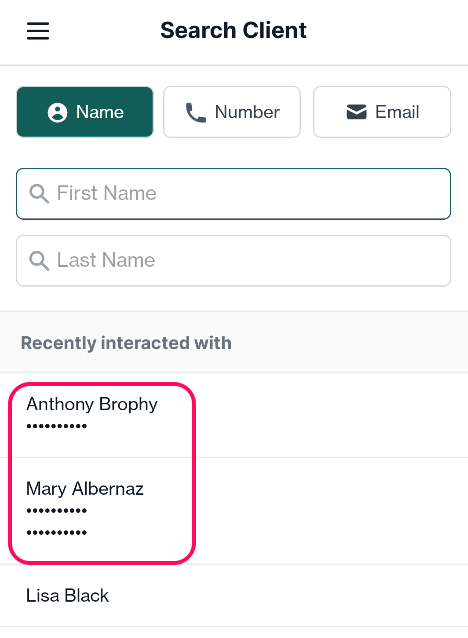
Task: Click the person icon on Name button
Action: pos(57,112)
